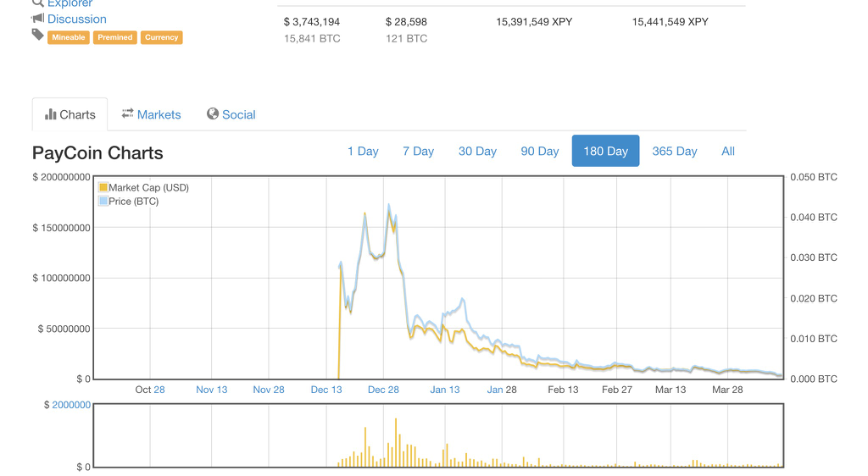Click the 0.030 BTC axis label
The height and width of the screenshot is (476, 868).
(x=814, y=257)
